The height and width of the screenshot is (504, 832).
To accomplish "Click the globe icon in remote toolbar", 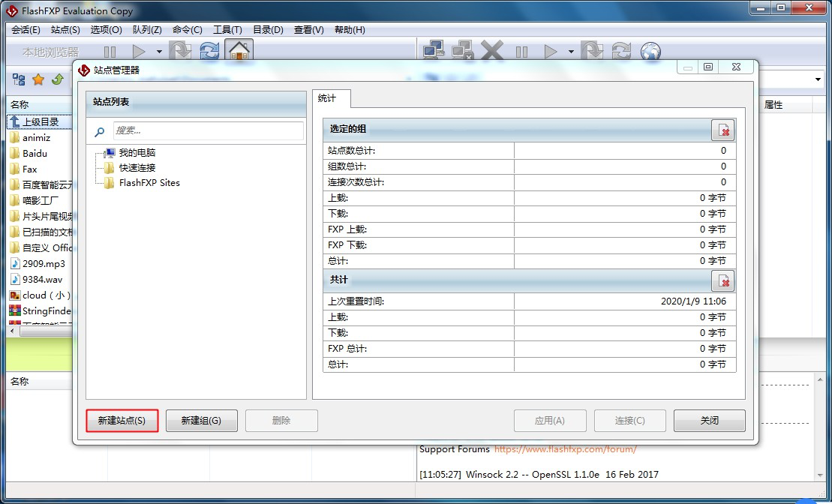I will pyautogui.click(x=650, y=52).
